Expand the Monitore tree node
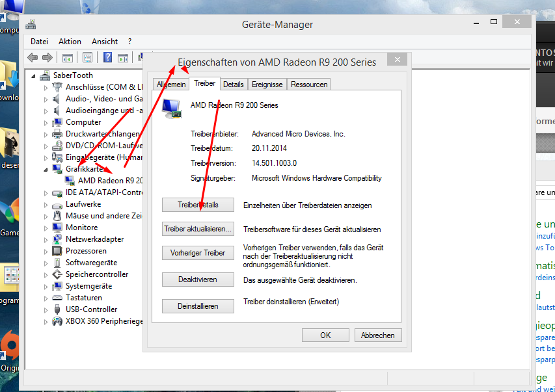 click(x=46, y=228)
